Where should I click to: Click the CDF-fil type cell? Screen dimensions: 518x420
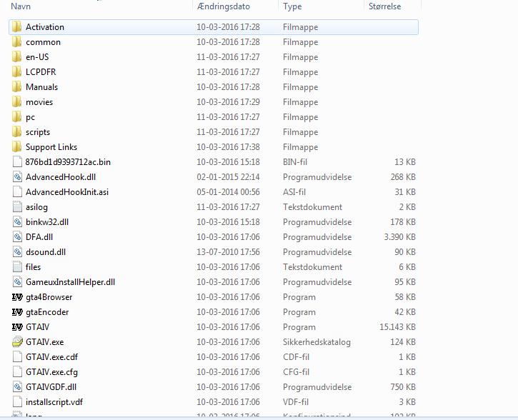296,357
